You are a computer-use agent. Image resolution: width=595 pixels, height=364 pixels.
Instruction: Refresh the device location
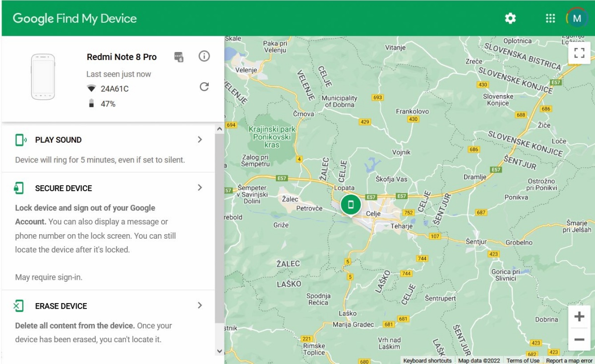[x=204, y=87]
